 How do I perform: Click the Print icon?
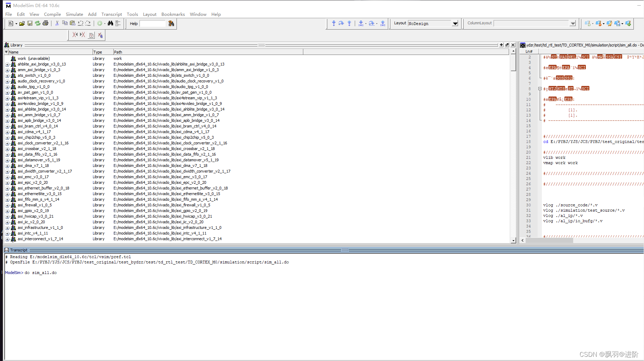click(45, 23)
